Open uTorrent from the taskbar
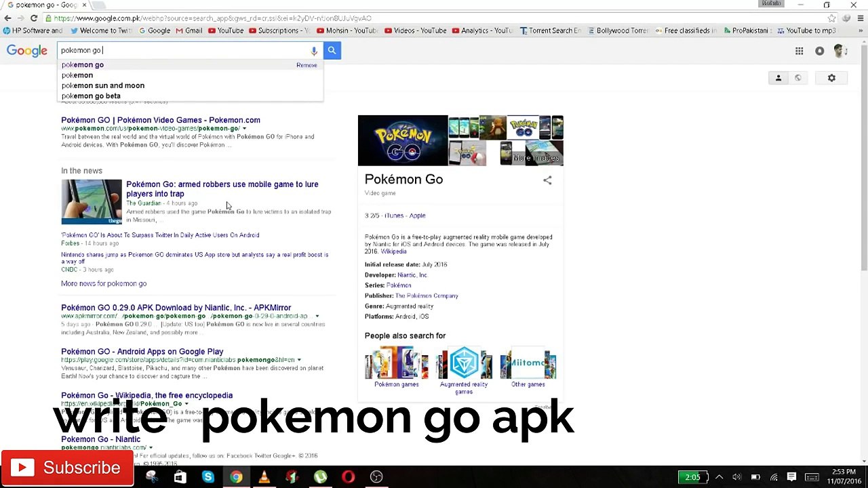The height and width of the screenshot is (488, 868). pos(320,477)
